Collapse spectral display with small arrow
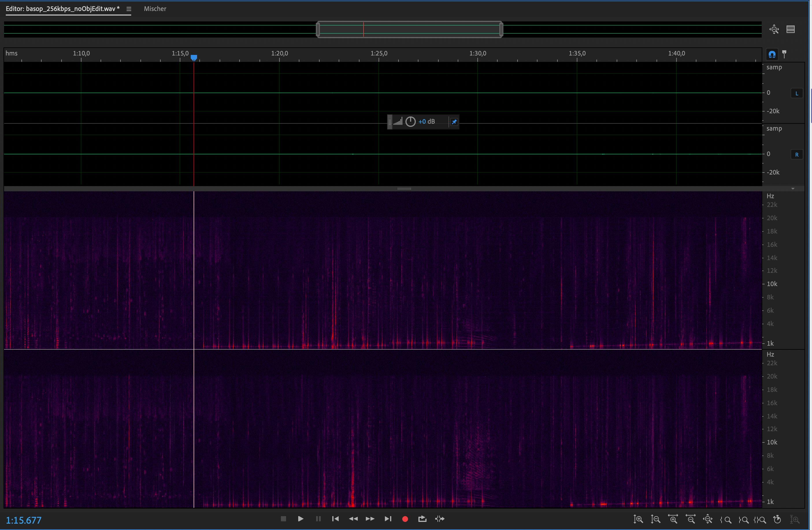This screenshot has height=530, width=812. click(793, 189)
